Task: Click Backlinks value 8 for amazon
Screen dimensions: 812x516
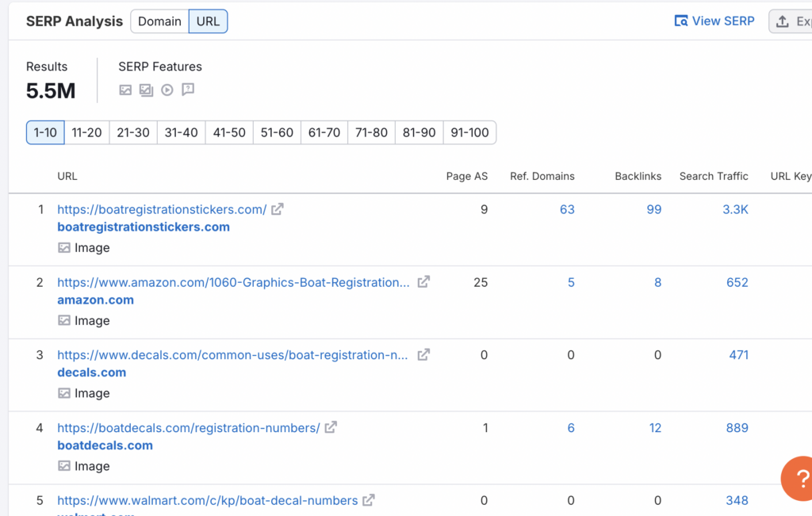Action: 657,282
